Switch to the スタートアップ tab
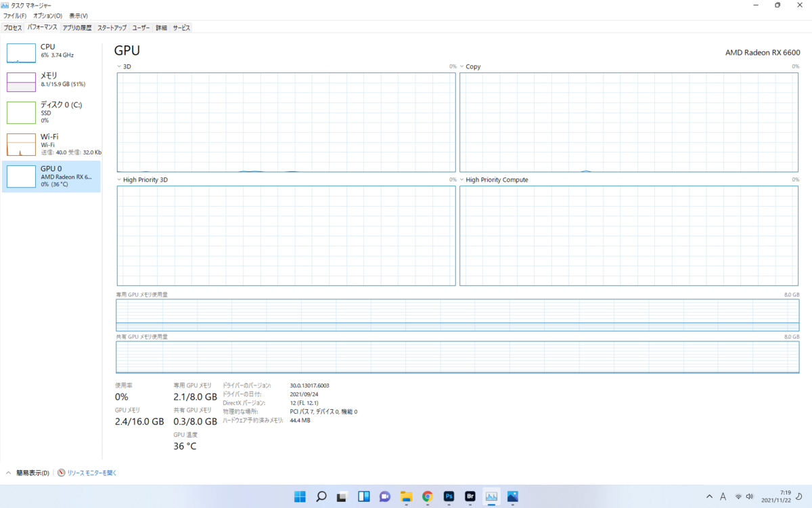 [112, 28]
